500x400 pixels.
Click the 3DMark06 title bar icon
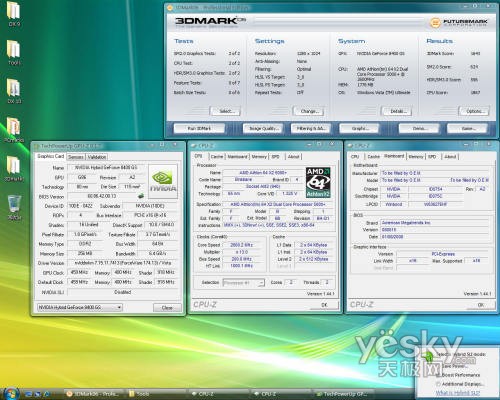pos(170,7)
